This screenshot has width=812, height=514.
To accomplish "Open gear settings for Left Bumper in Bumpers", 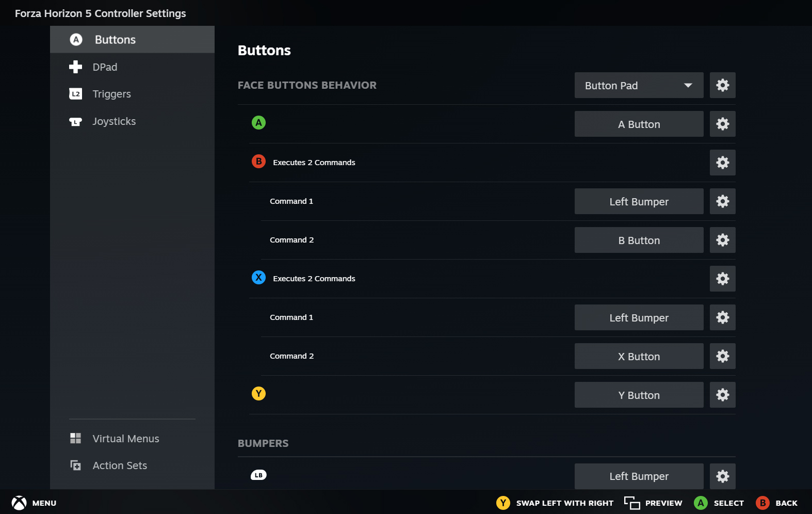I will (722, 476).
